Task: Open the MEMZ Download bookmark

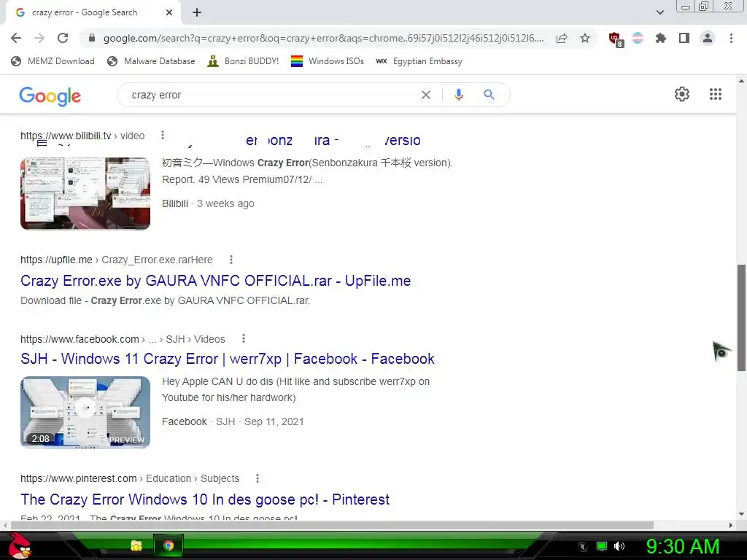Action: [x=53, y=61]
